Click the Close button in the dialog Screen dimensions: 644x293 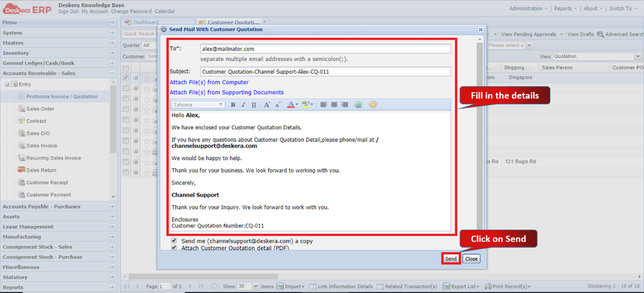(x=471, y=259)
